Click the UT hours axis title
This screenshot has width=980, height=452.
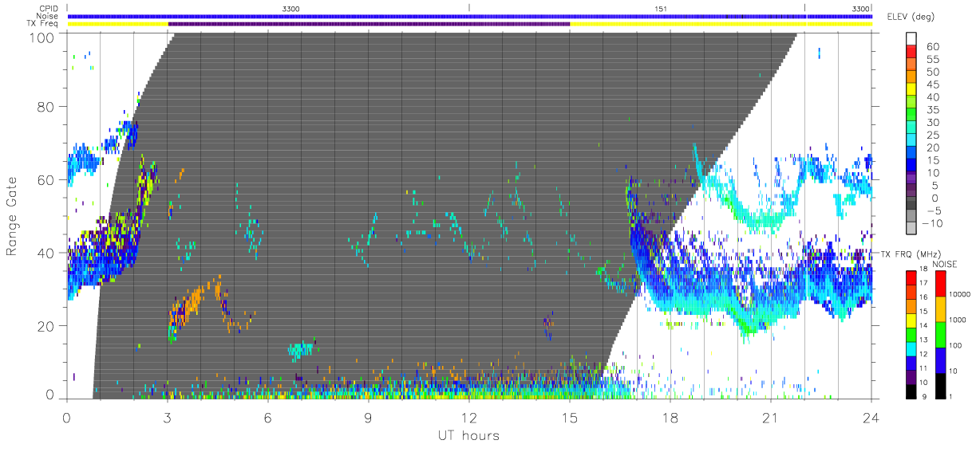coord(468,435)
